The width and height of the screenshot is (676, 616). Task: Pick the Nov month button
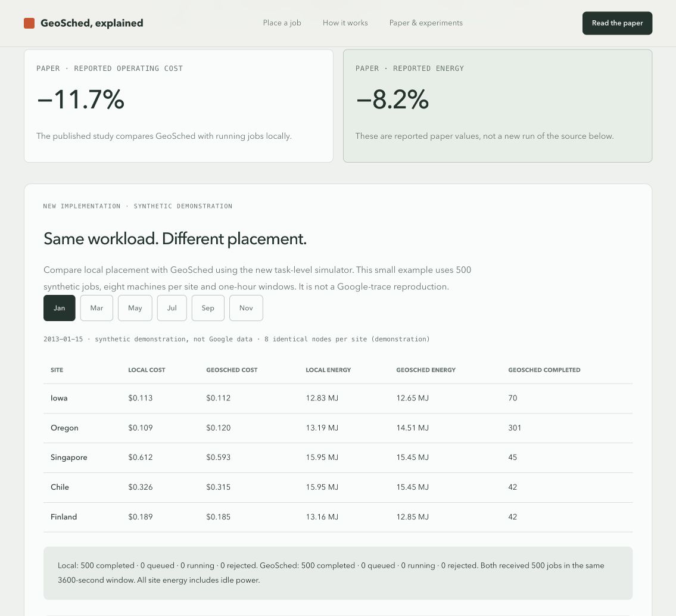(x=246, y=308)
